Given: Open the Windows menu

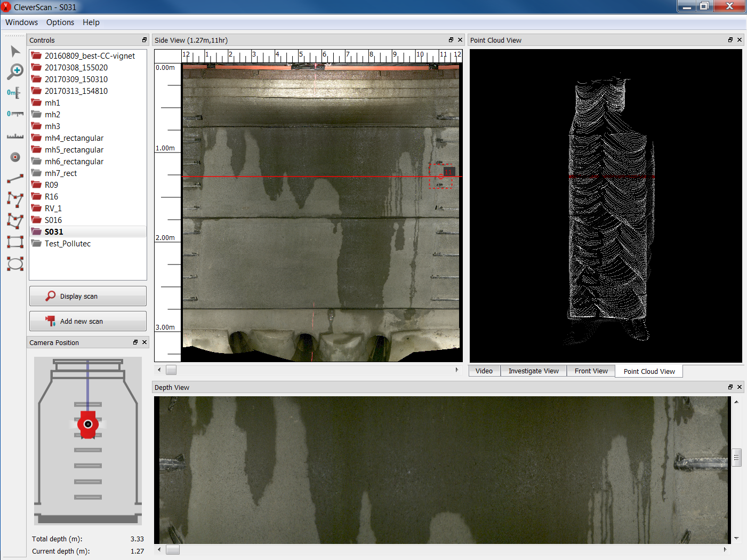Looking at the screenshot, I should click(21, 22).
